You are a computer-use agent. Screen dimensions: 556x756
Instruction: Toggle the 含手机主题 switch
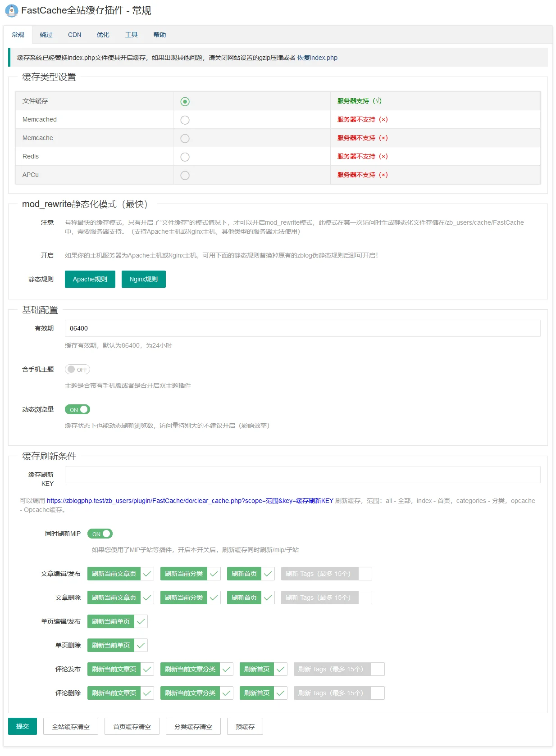[77, 369]
